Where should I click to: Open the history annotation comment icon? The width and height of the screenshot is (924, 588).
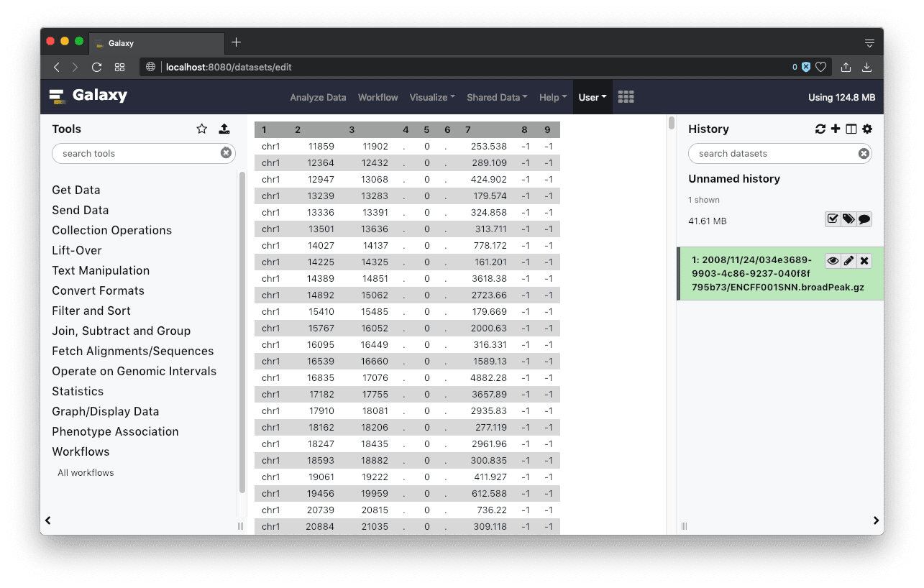pos(864,219)
